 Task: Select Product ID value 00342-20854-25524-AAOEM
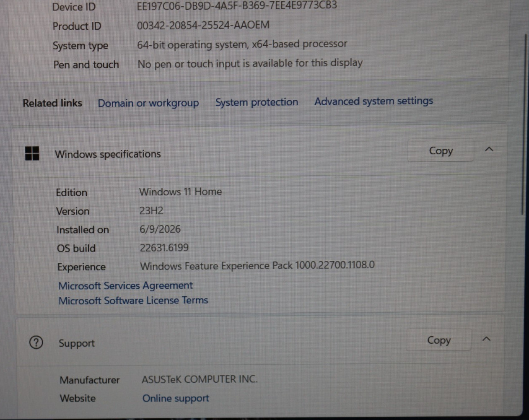(x=203, y=25)
